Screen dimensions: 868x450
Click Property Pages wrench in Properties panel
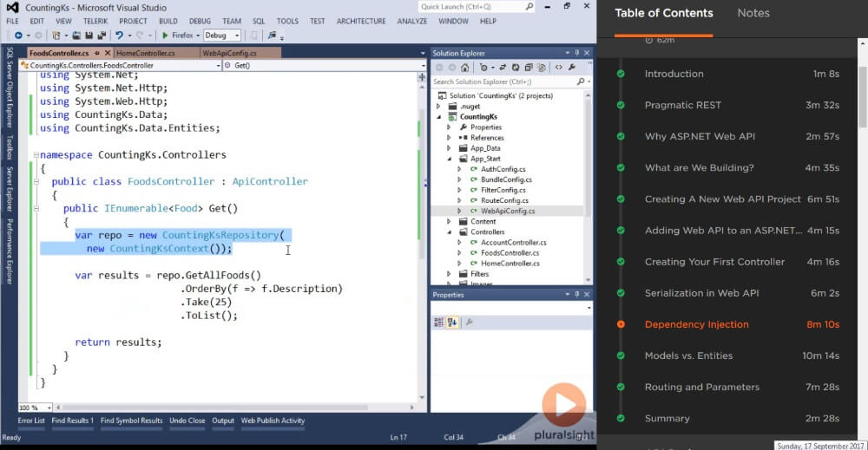click(x=470, y=323)
